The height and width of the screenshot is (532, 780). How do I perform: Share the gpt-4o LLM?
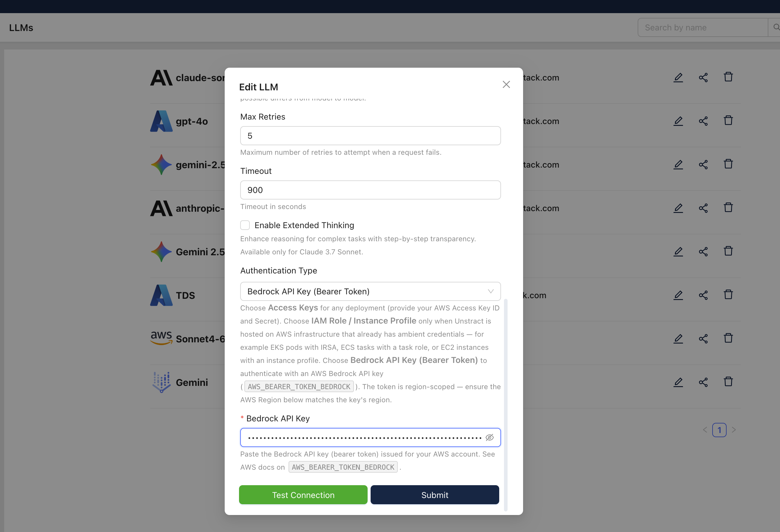tap(703, 121)
